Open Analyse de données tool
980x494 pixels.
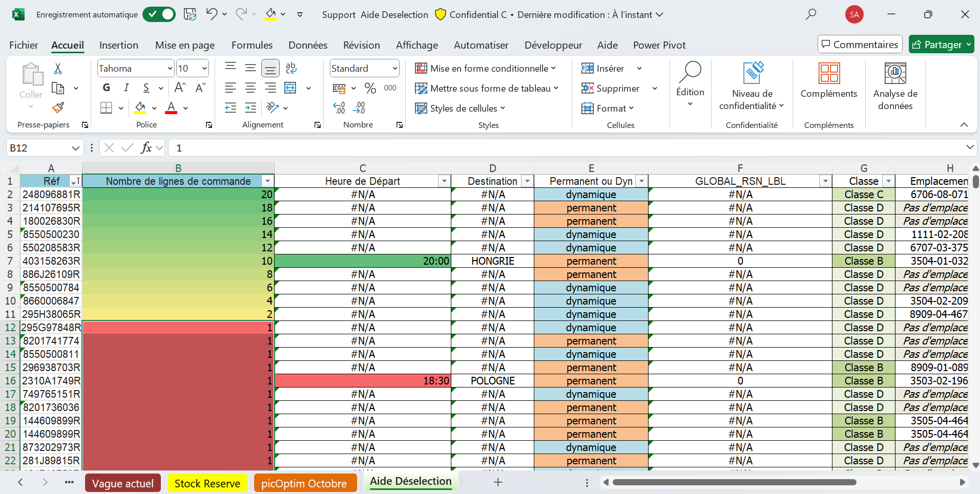(895, 85)
